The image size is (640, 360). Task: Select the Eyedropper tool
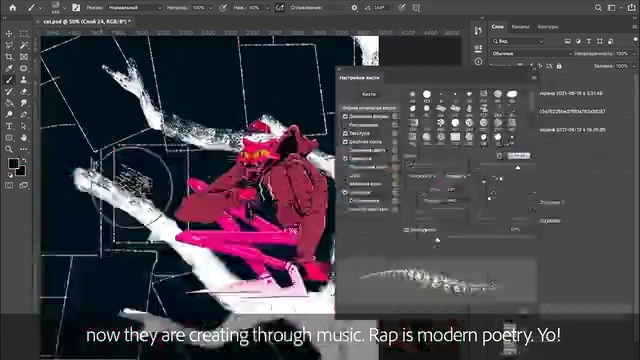[9, 68]
